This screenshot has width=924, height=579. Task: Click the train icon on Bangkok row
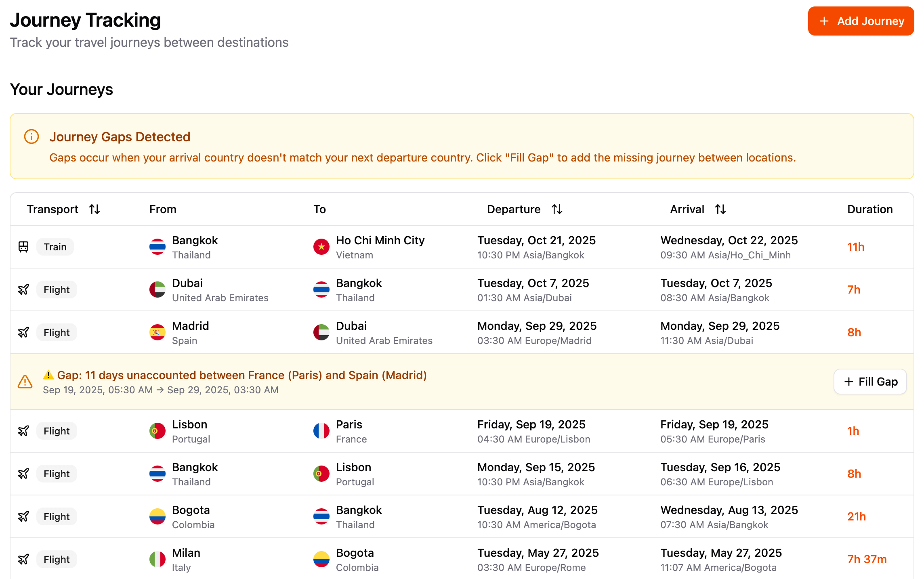(x=23, y=247)
